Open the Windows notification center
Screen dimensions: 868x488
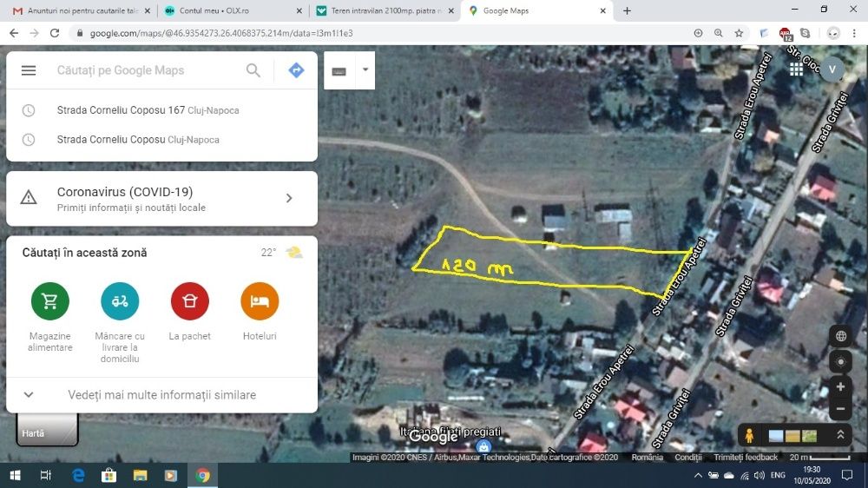(847, 475)
